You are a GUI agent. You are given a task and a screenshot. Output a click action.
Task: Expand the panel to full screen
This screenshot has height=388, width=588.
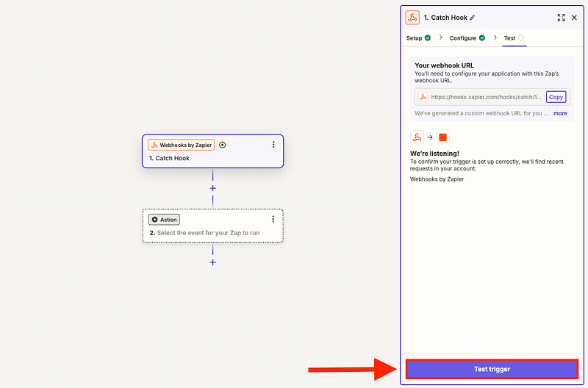pos(561,18)
